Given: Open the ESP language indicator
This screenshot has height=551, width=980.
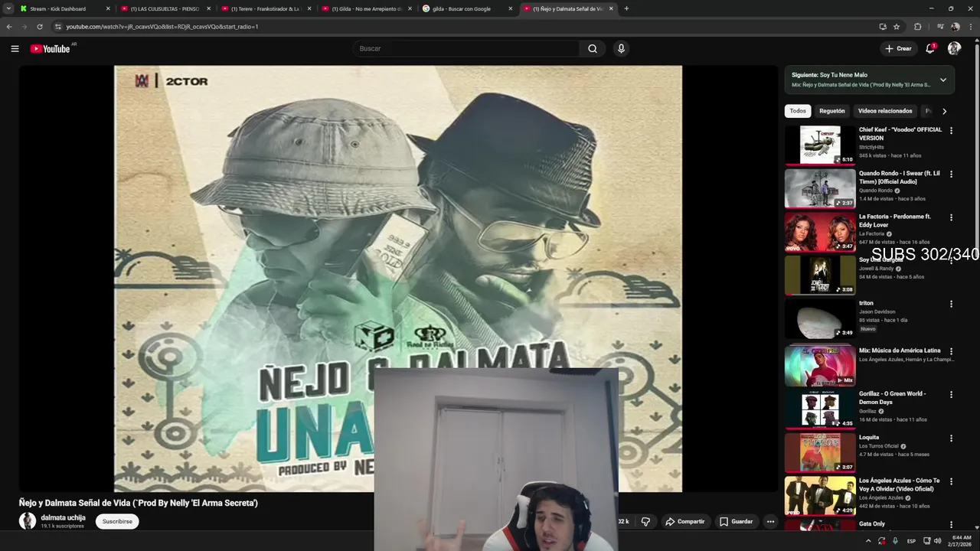Looking at the screenshot, I should pyautogui.click(x=911, y=541).
